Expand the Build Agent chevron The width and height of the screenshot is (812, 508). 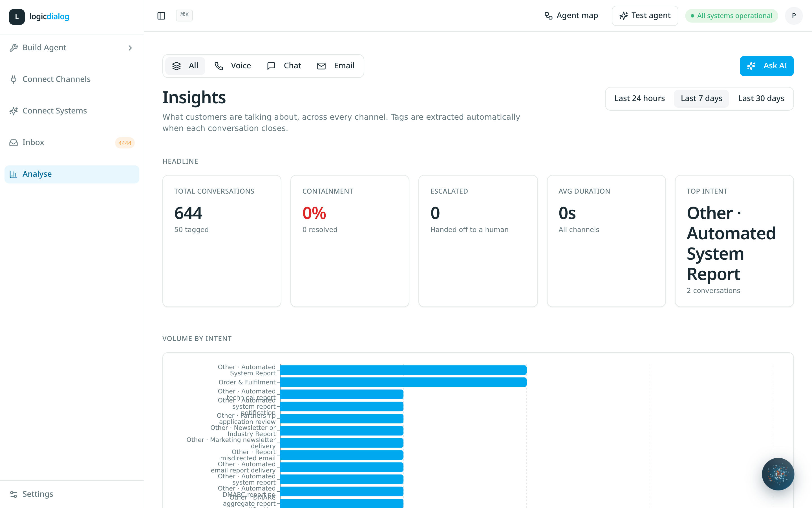pos(130,48)
